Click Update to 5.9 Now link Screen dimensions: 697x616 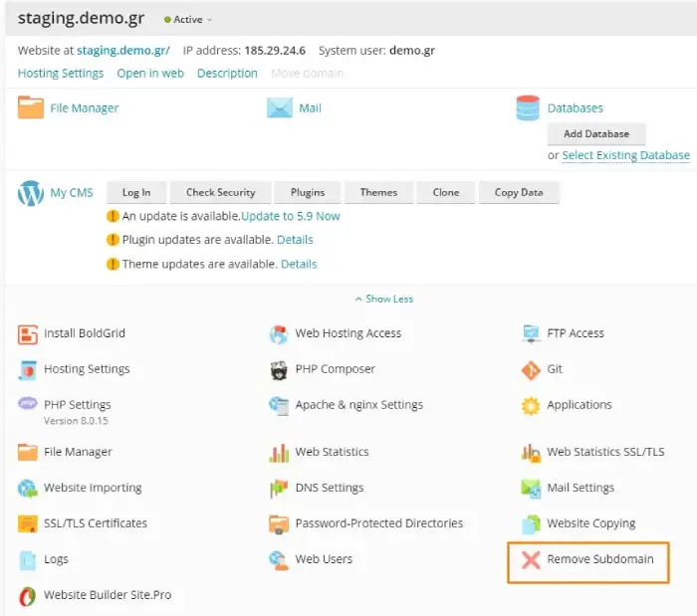tap(291, 216)
